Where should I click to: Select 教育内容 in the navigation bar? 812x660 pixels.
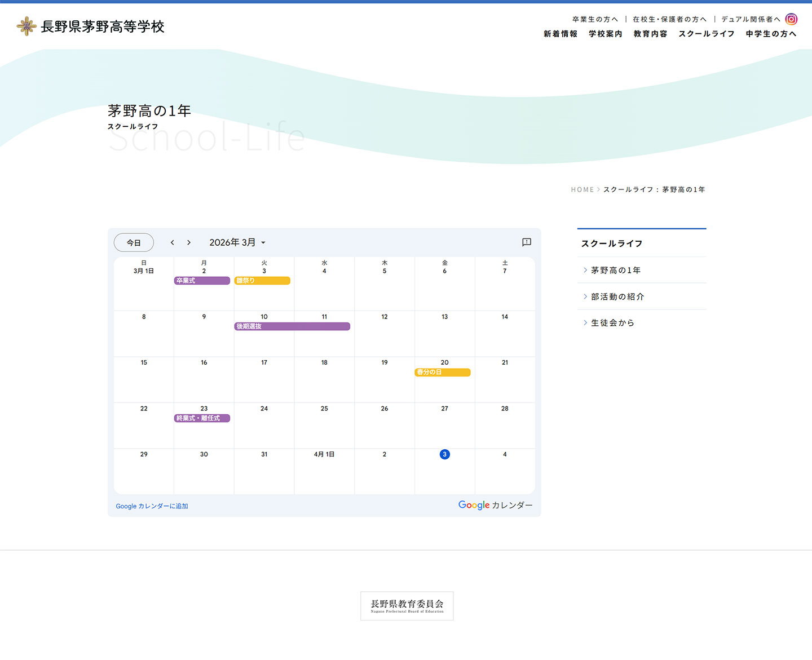click(650, 34)
